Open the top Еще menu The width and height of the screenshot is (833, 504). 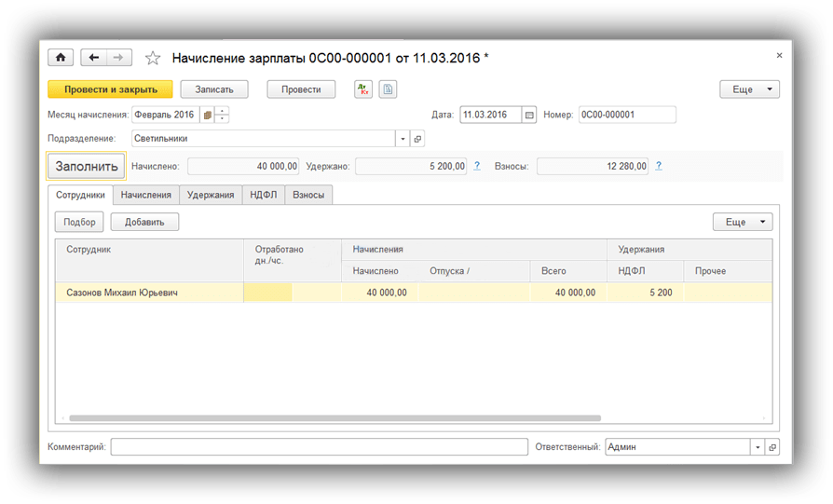(749, 89)
